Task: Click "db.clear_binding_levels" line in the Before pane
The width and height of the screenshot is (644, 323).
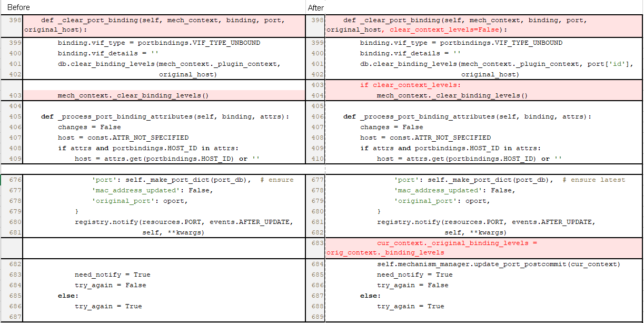Action: tap(169, 64)
